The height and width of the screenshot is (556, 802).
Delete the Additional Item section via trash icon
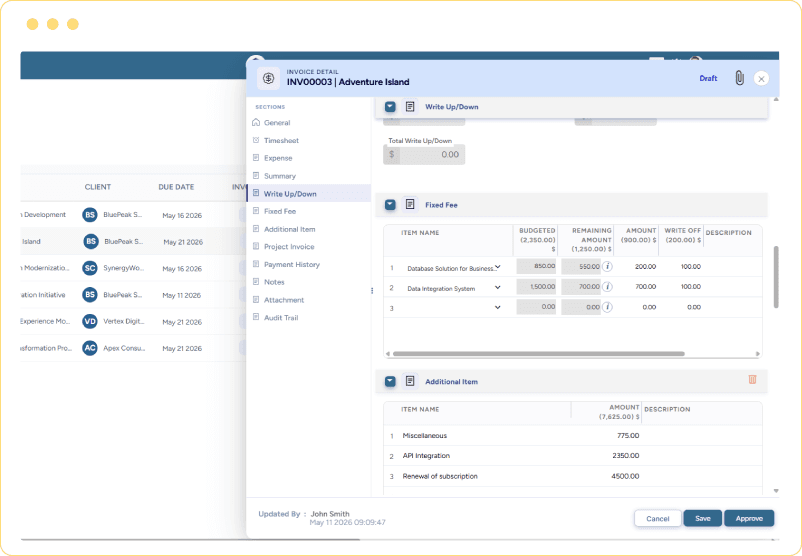pyautogui.click(x=752, y=380)
